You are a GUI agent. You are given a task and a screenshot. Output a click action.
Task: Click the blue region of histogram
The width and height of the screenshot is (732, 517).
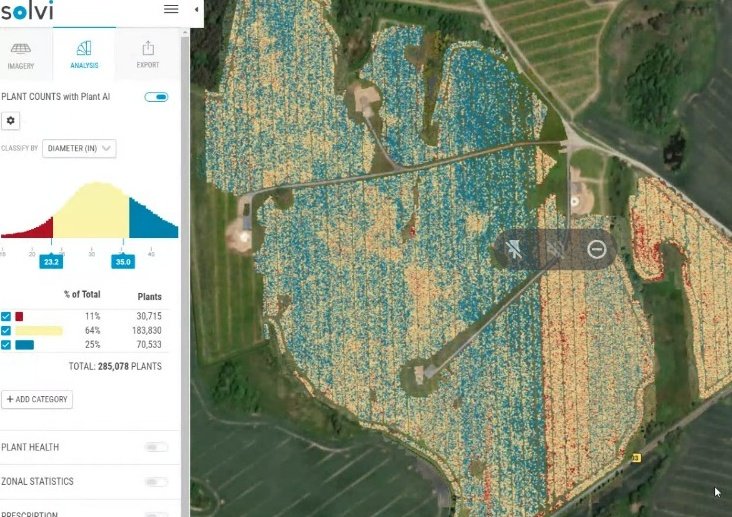coord(152,223)
